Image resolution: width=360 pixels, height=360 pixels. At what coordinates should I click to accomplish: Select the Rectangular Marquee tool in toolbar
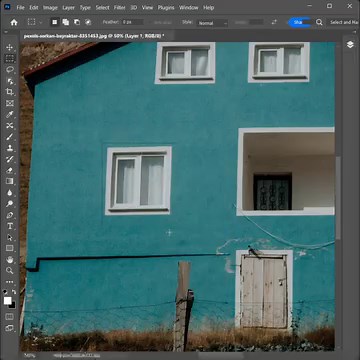pos(10,58)
